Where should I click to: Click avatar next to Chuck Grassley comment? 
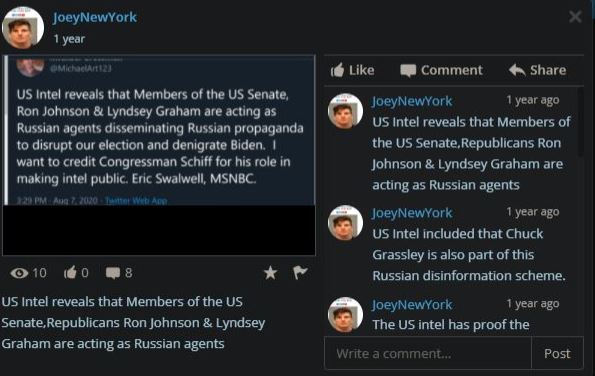click(345, 223)
